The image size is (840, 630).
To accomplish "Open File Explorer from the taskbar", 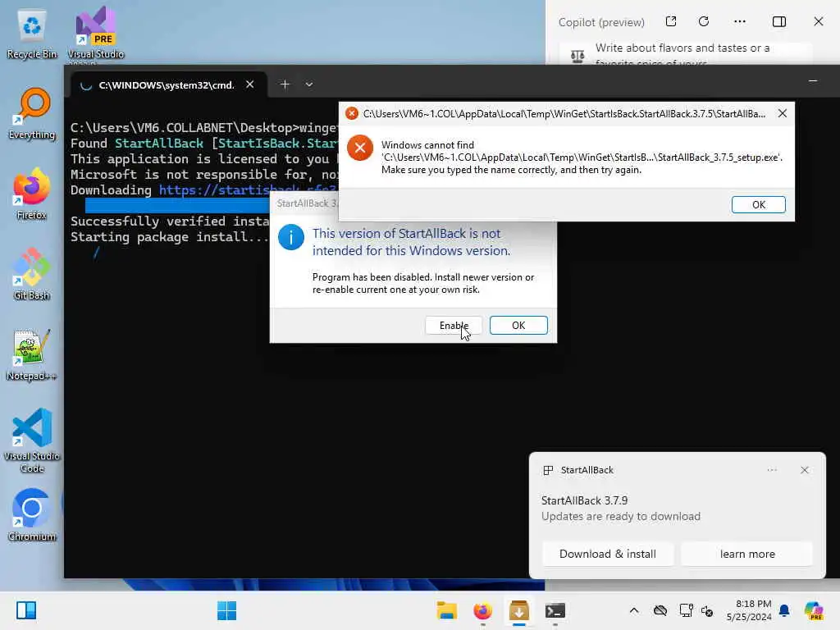I will (447, 610).
